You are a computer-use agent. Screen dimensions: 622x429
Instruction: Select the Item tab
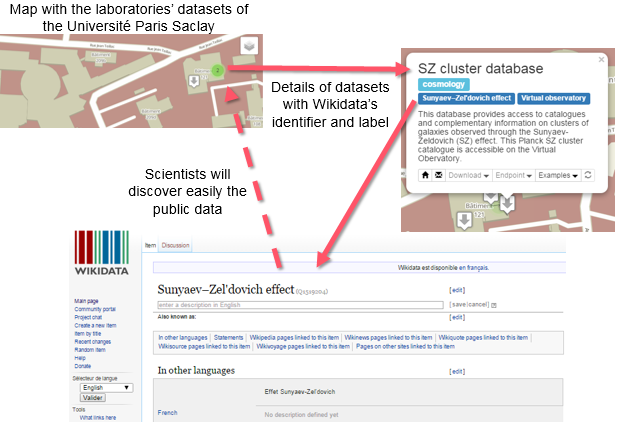pyautogui.click(x=151, y=244)
